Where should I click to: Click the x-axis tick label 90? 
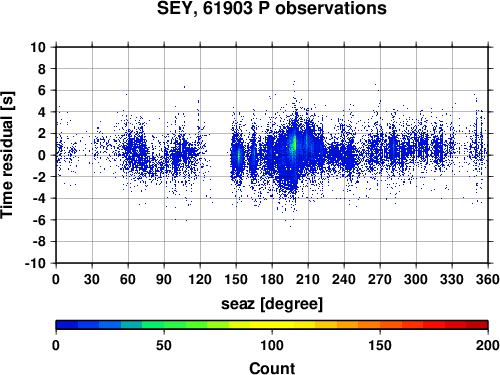pyautogui.click(x=164, y=279)
